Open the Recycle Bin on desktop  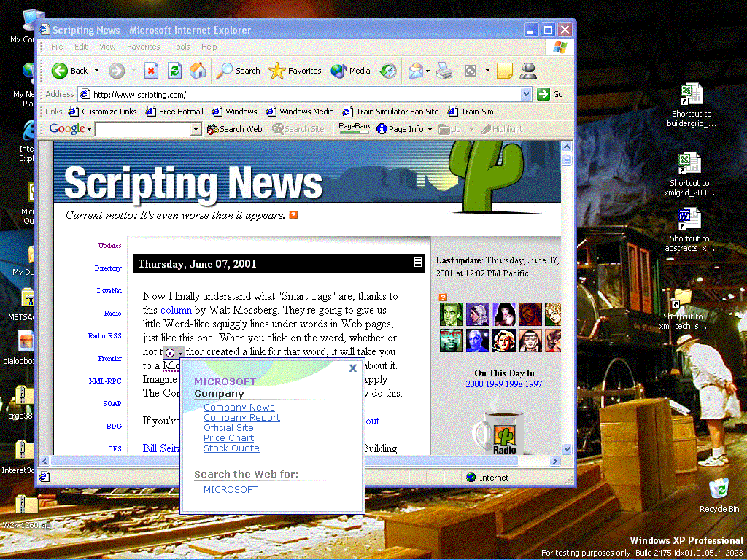pyautogui.click(x=719, y=489)
